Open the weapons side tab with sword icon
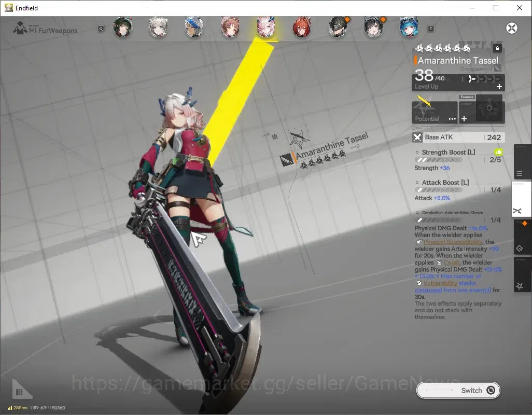This screenshot has height=415, width=532. coord(517,211)
